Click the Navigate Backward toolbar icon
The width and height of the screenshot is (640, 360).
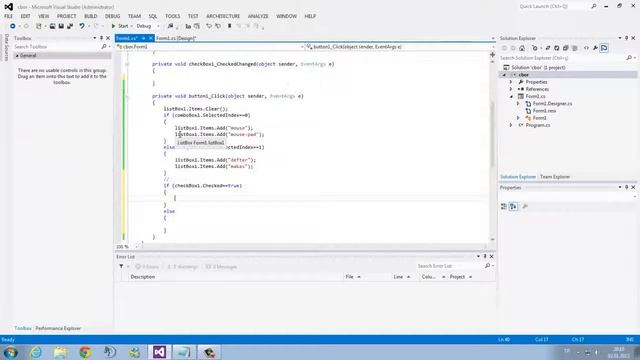[13, 26]
